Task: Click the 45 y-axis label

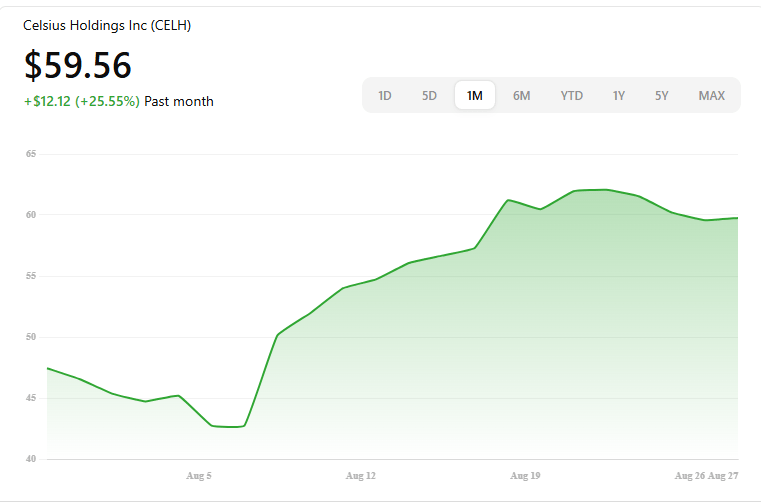Action: click(x=31, y=398)
